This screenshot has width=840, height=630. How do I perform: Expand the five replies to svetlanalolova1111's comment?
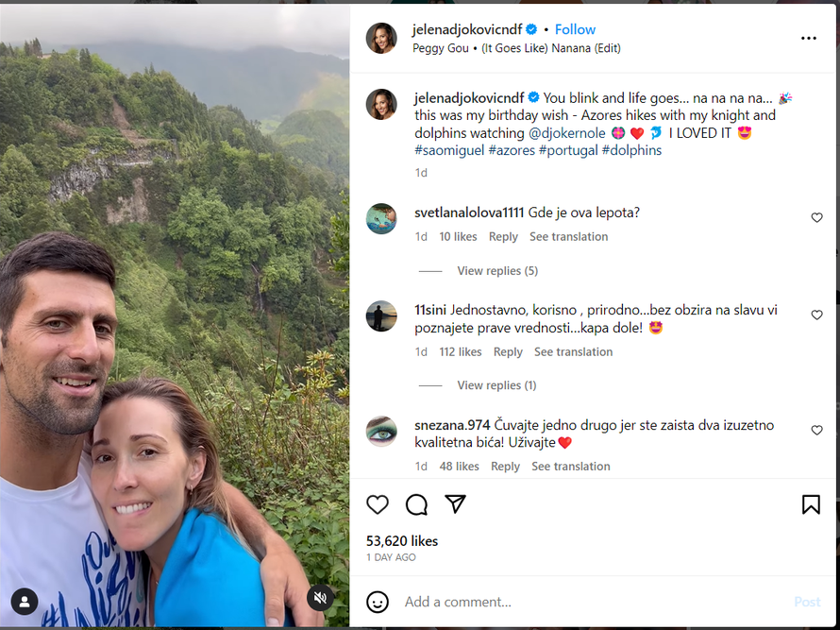pos(497,271)
